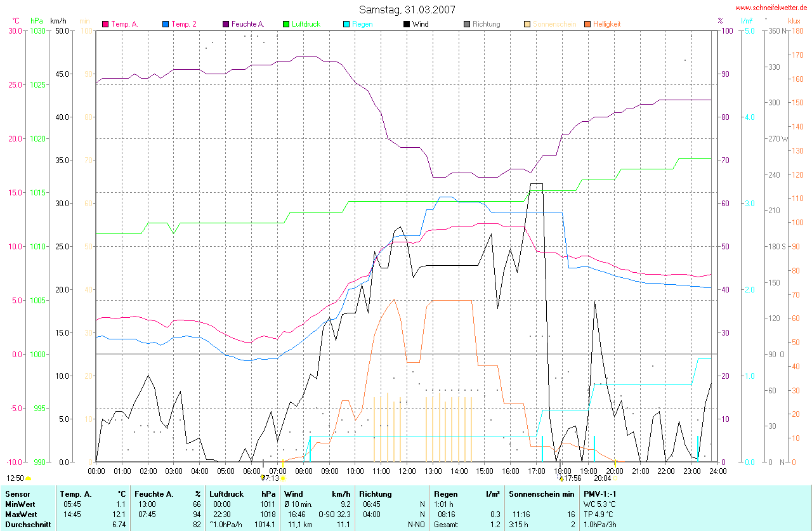Click the MaxWert row label

[x=21, y=514]
